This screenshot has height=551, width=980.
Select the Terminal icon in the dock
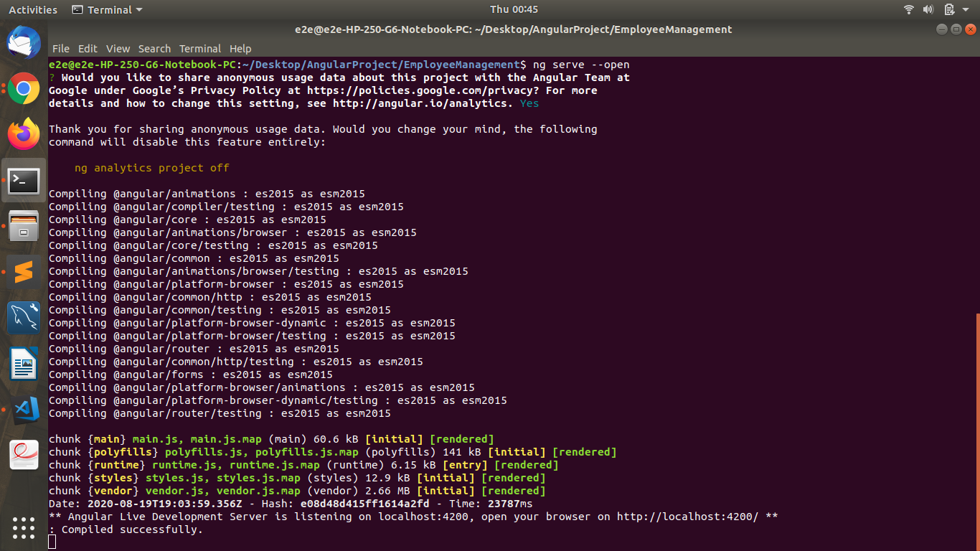(x=24, y=181)
